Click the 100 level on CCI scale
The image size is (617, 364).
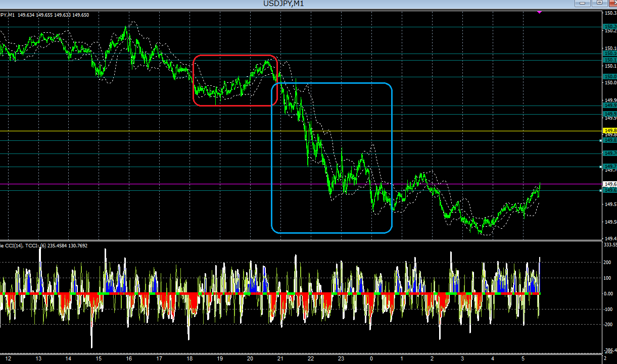point(608,278)
